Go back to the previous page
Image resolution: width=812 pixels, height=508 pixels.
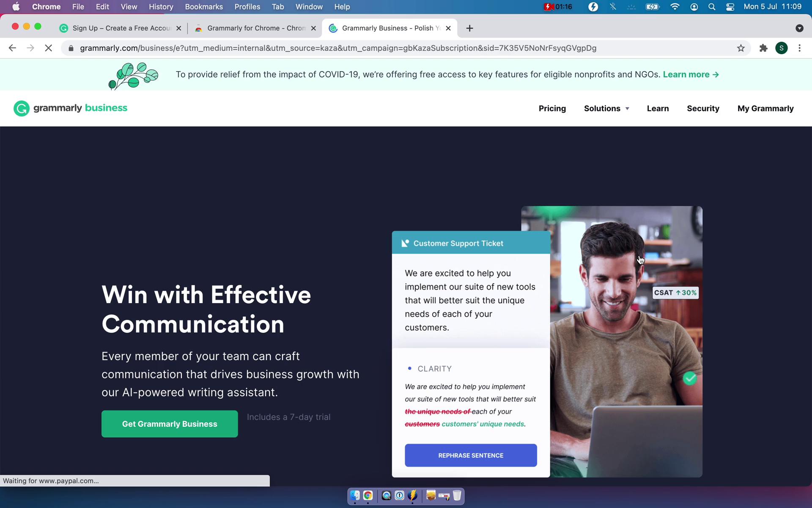point(12,48)
